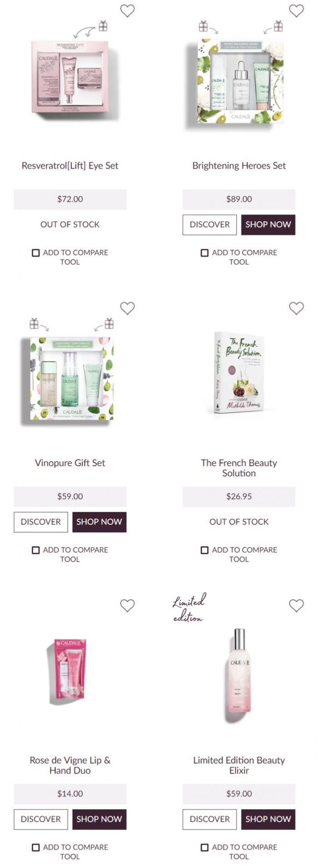The image size is (318, 868).
Task: Select compare checkbox for Limited Edition Beauty Elixir
Action: (204, 847)
